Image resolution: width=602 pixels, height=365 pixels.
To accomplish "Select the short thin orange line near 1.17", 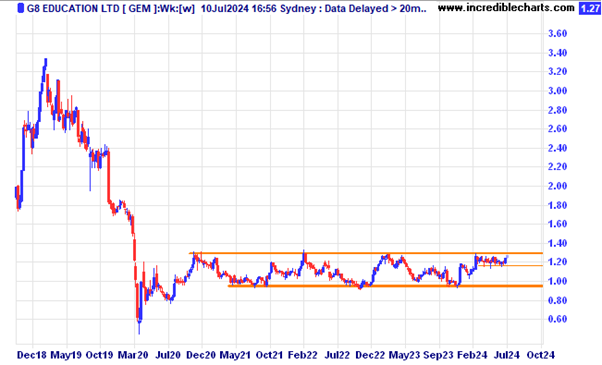I will [510, 266].
